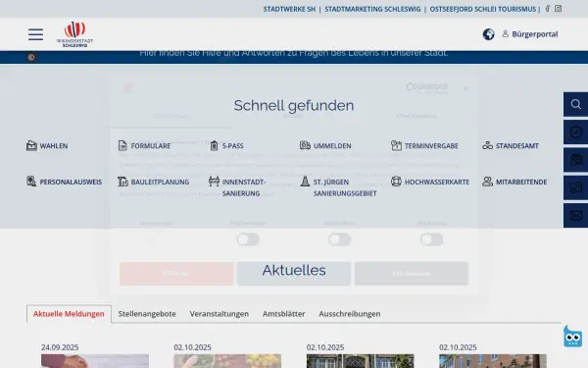The height and width of the screenshot is (368, 588).
Task: Click the Wikingerstadt Schleswig logo
Action: pyautogui.click(x=75, y=34)
